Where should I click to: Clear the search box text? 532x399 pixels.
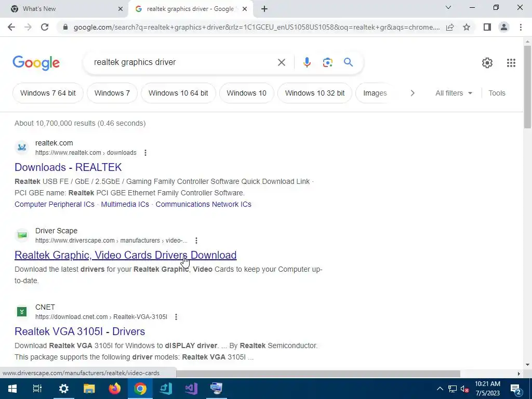(x=281, y=62)
